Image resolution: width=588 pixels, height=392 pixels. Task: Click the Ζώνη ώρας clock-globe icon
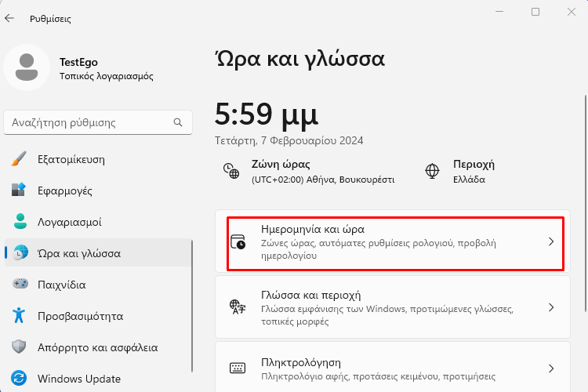pos(231,171)
